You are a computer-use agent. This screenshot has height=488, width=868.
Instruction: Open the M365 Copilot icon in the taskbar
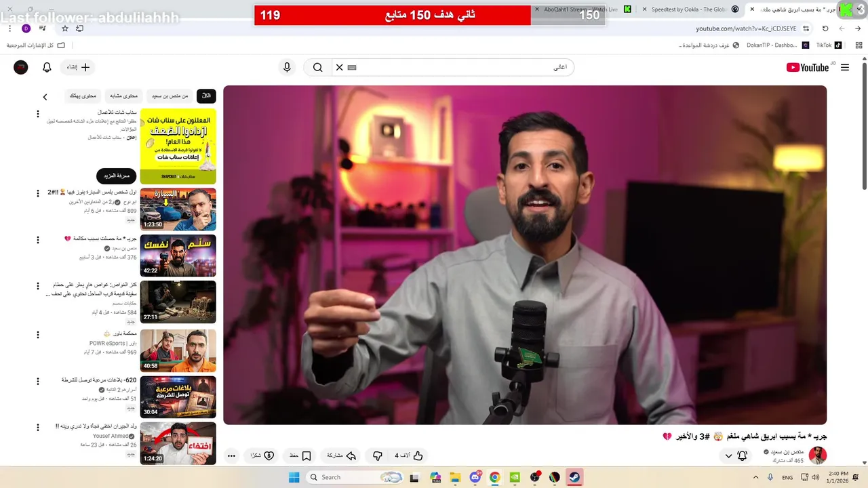[x=435, y=477]
